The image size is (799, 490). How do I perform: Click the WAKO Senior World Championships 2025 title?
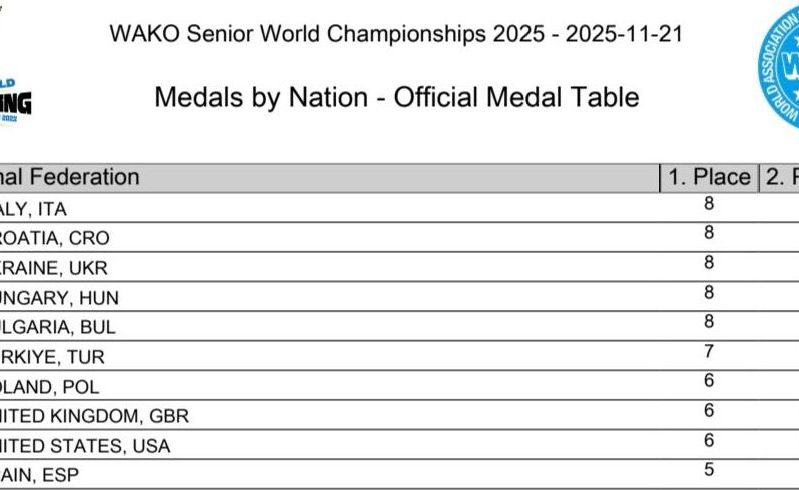click(396, 32)
